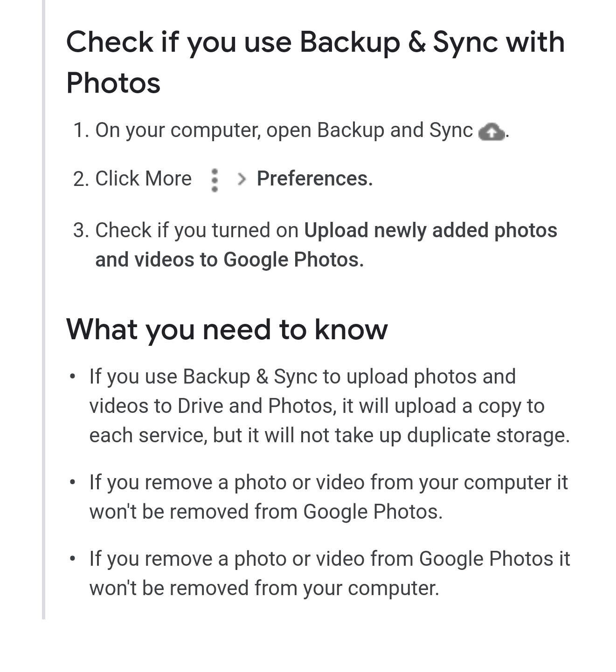Viewport: 616px width, 672px height.
Task: Click bullet about removing from Google Photos
Action: click(x=329, y=573)
